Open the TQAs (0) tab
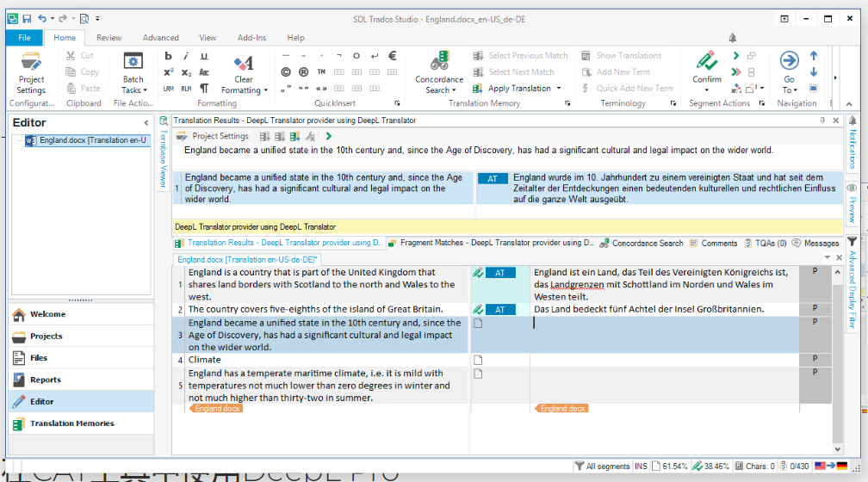This screenshot has width=868, height=482. (766, 243)
